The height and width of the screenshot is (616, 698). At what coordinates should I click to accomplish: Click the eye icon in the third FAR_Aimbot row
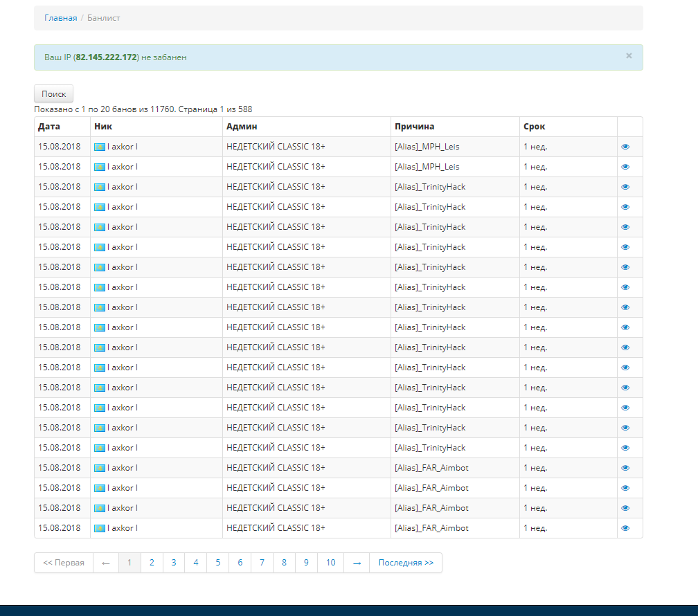[x=625, y=508]
